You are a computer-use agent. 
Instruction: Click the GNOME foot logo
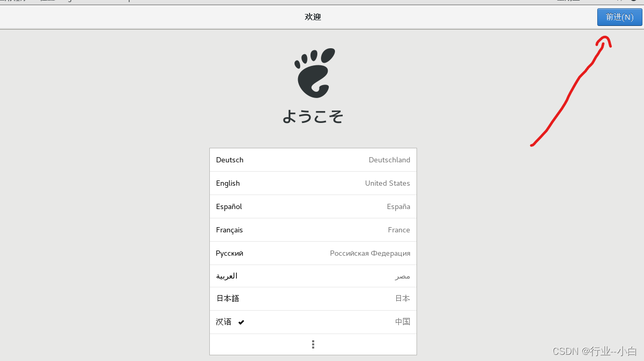[315, 73]
